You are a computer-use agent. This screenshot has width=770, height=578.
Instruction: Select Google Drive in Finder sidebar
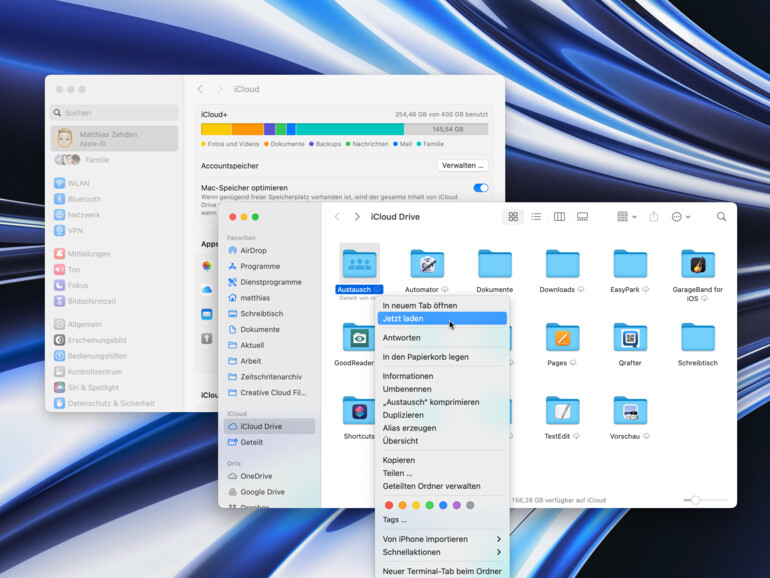pyautogui.click(x=269, y=492)
